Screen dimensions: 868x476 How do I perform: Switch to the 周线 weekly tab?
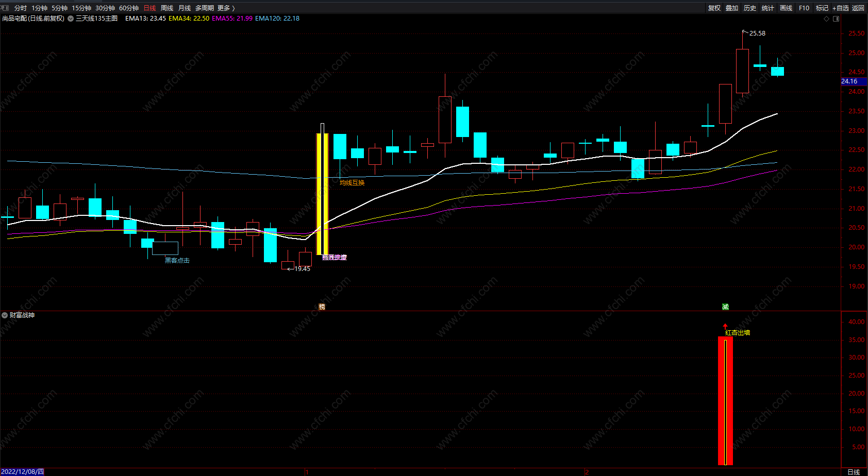[x=167, y=8]
